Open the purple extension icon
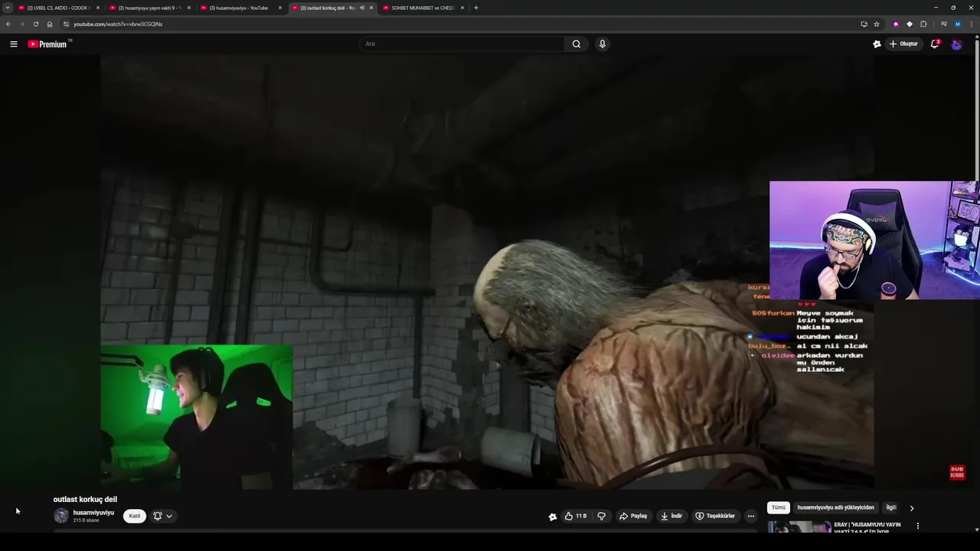The width and height of the screenshot is (980, 551). [x=896, y=24]
